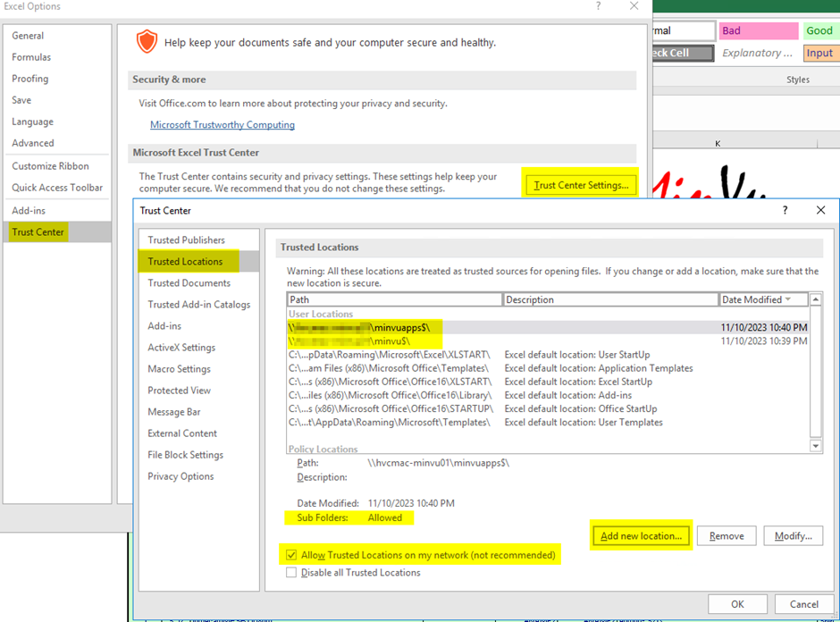This screenshot has width=840, height=622.
Task: Apply the Good cell style
Action: [x=819, y=29]
